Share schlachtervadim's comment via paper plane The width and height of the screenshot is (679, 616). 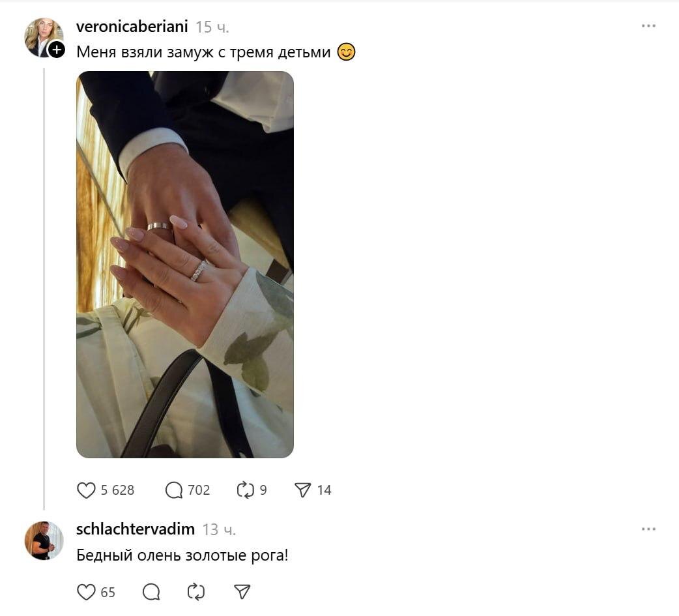click(x=242, y=592)
